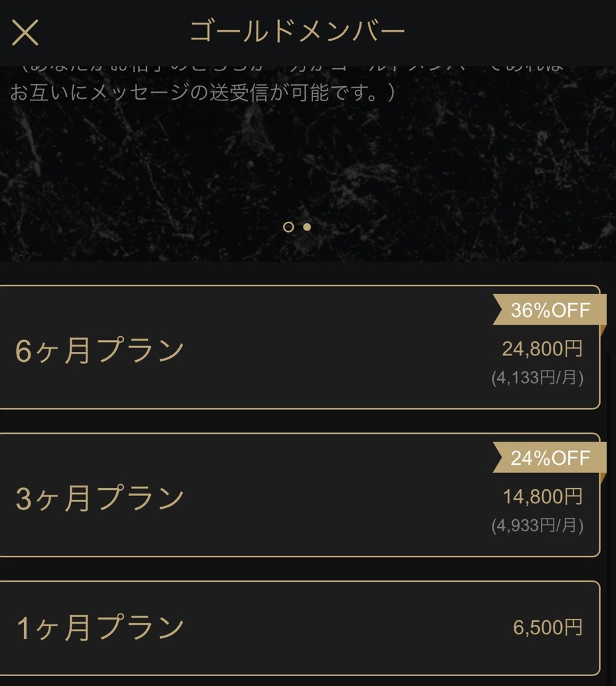Image resolution: width=616 pixels, height=686 pixels.
Task: Tap the ゴールドメンバー header title
Action: tap(297, 32)
